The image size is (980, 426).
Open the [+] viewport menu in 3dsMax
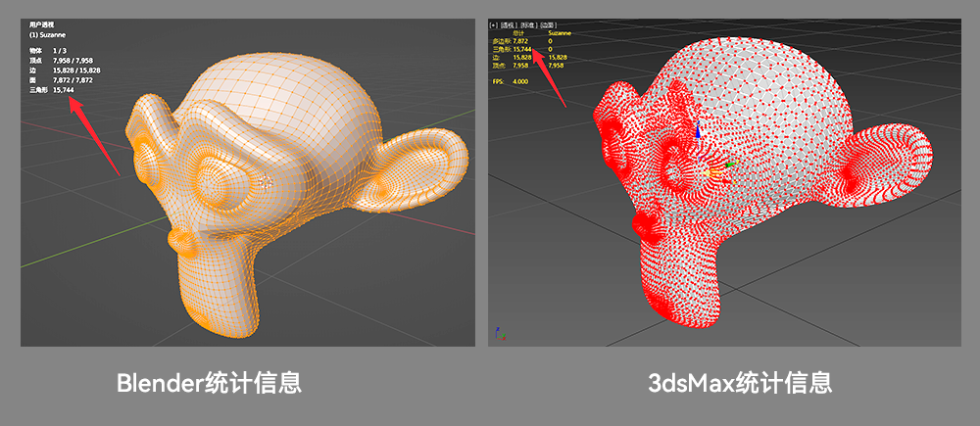click(494, 25)
